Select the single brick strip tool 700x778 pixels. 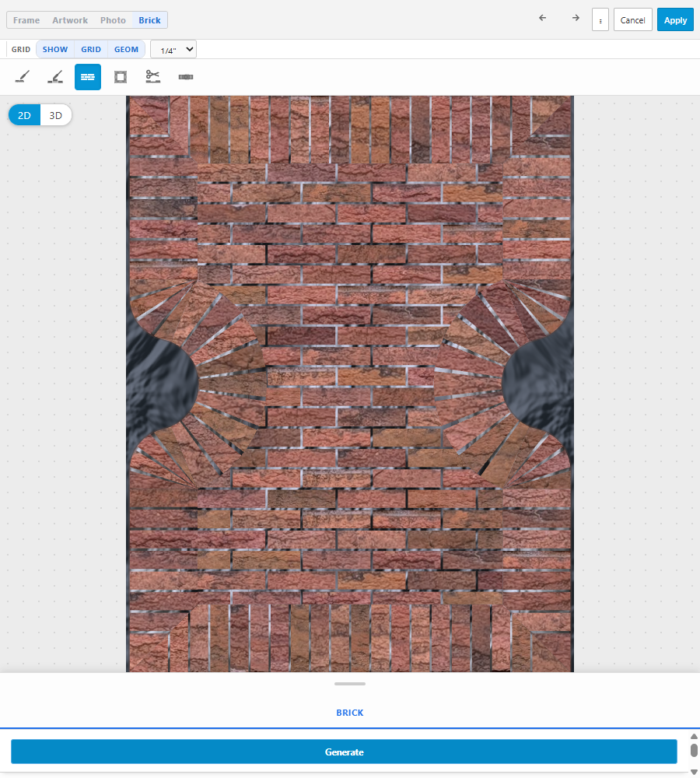186,77
